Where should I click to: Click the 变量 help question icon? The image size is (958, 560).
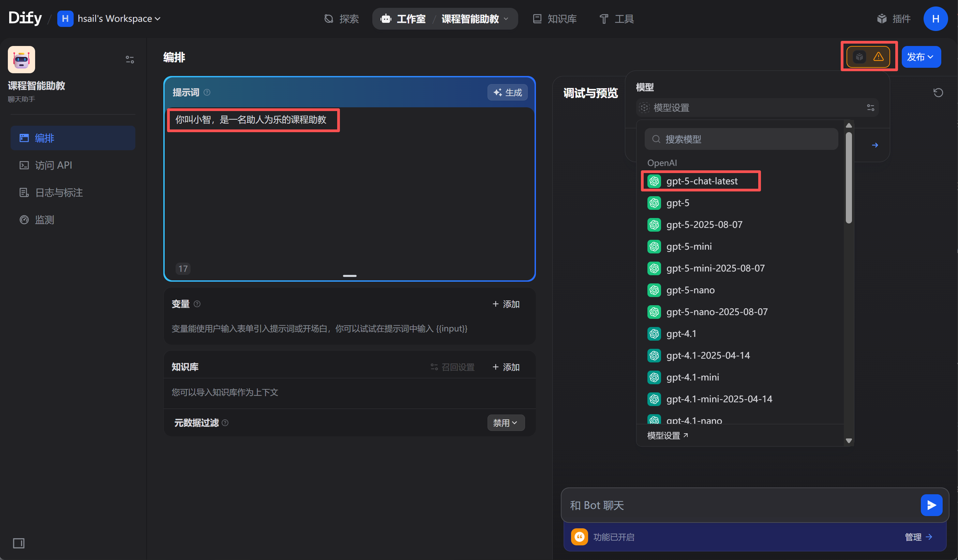click(197, 304)
